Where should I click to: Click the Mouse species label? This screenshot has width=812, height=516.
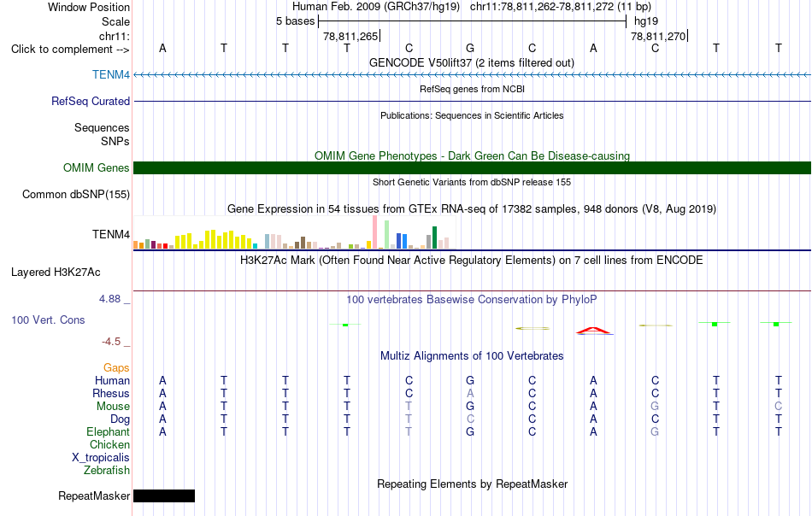pos(113,407)
